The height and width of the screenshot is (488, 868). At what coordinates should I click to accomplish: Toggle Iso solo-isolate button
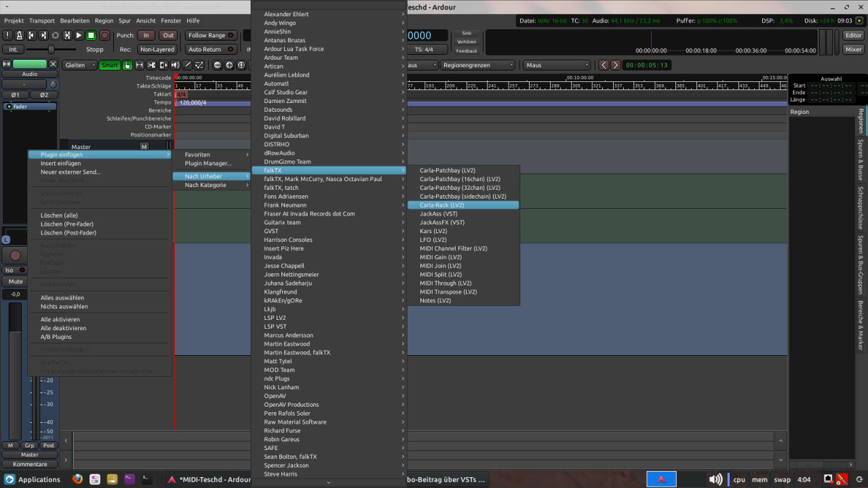14,270
